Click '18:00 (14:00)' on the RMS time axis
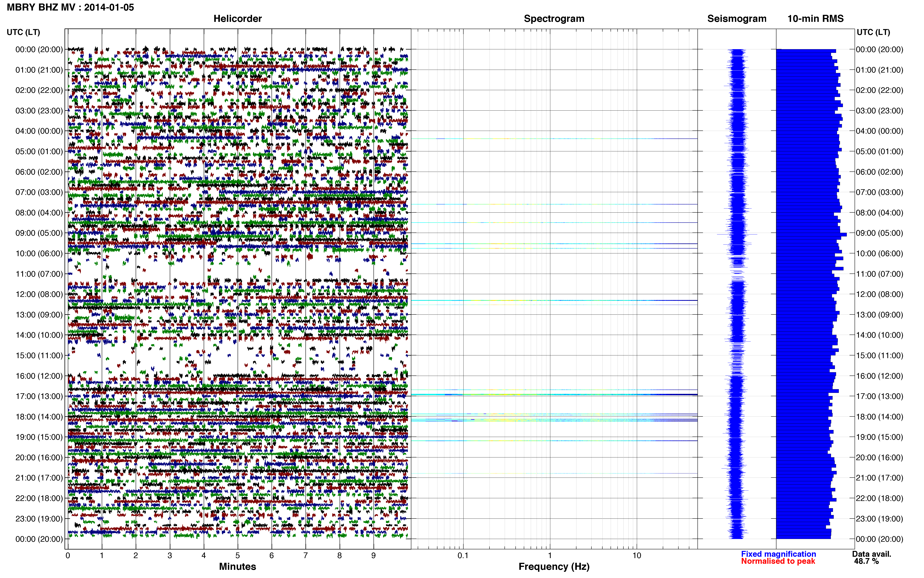 [x=880, y=417]
